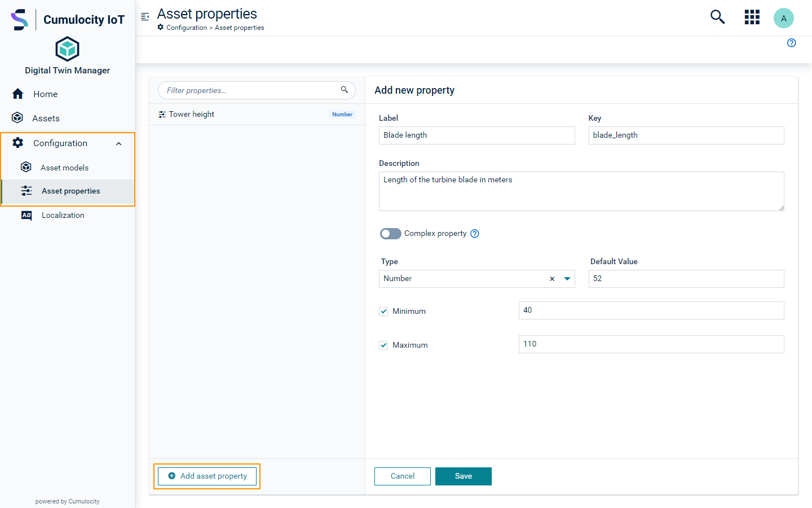Click the Asset models icon
The width and height of the screenshot is (812, 508).
(x=26, y=167)
